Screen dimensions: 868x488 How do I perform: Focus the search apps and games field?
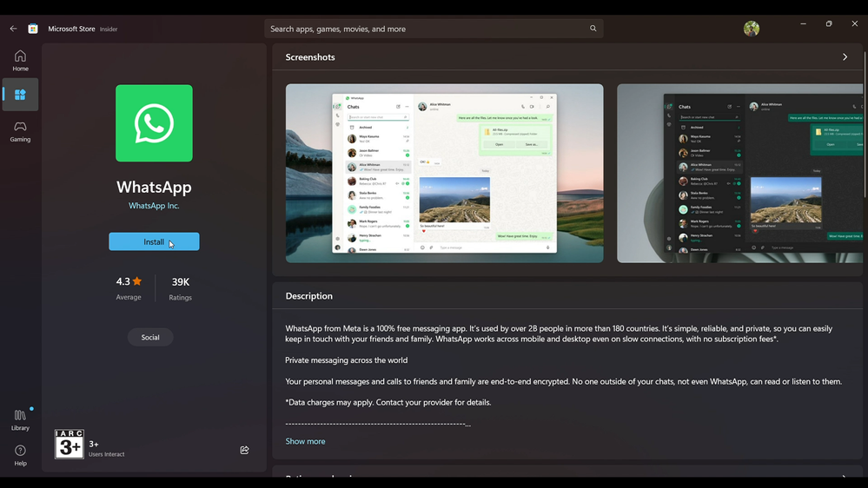point(434,29)
